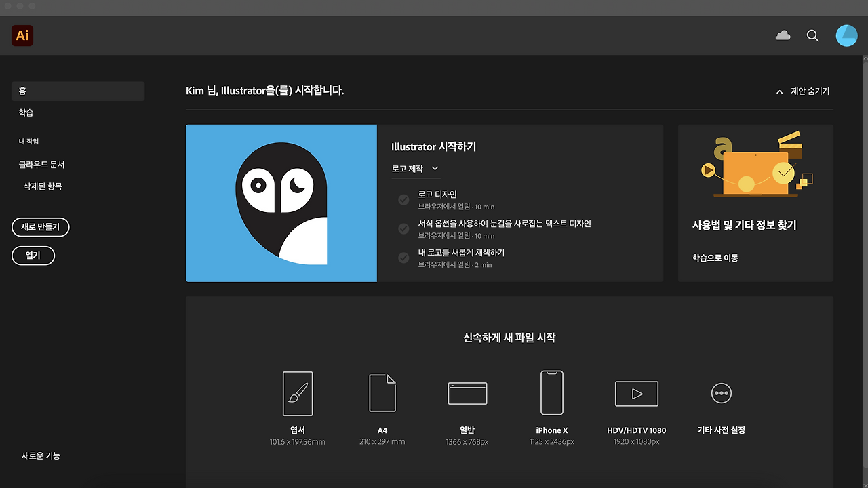Toggle checkmark next to 서식 옵션 tutorial
The width and height of the screenshot is (868, 488).
pyautogui.click(x=403, y=228)
